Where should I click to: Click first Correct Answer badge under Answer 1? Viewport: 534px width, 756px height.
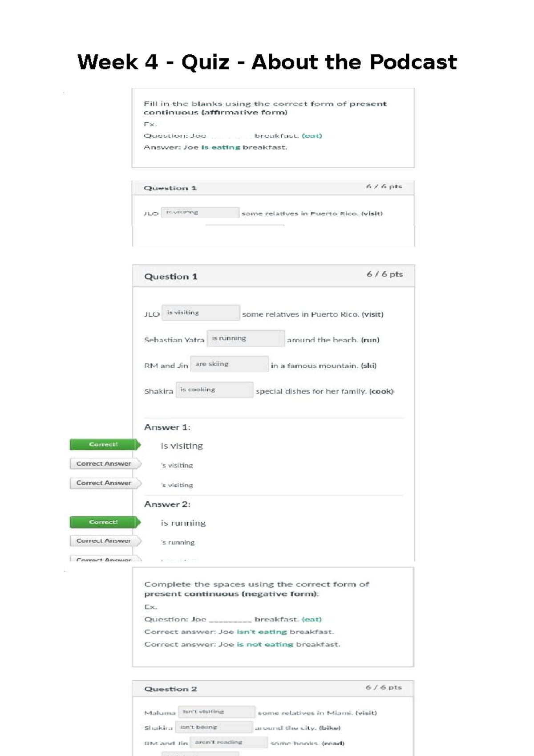104,464
